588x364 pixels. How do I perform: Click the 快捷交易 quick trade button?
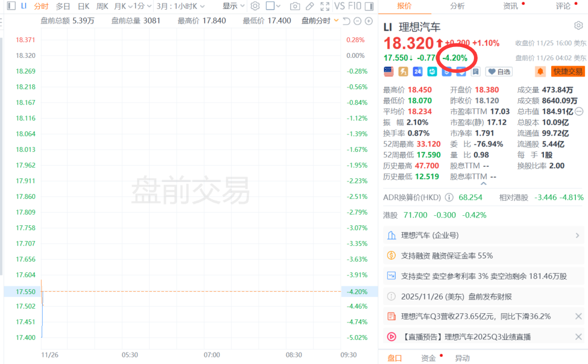coord(567,71)
